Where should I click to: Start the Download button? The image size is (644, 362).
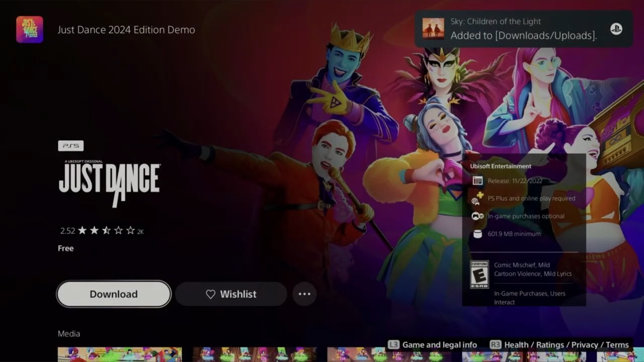(114, 294)
